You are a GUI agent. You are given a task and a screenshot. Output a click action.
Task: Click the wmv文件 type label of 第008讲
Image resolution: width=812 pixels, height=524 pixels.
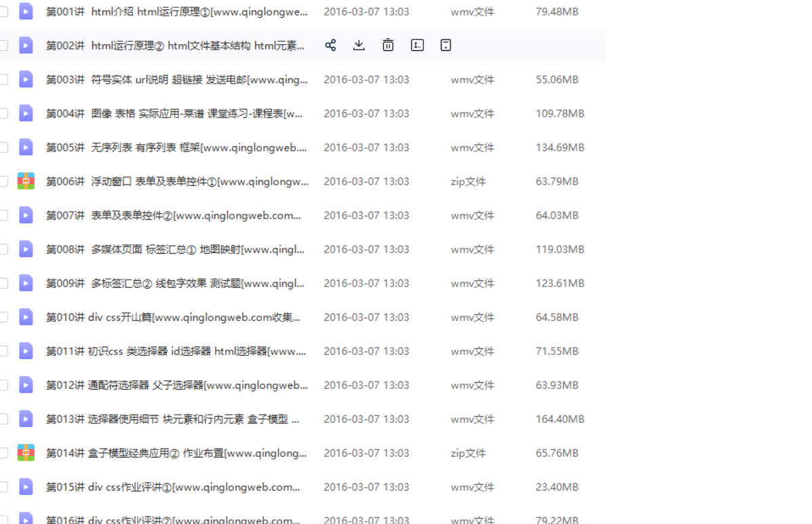[x=472, y=249]
